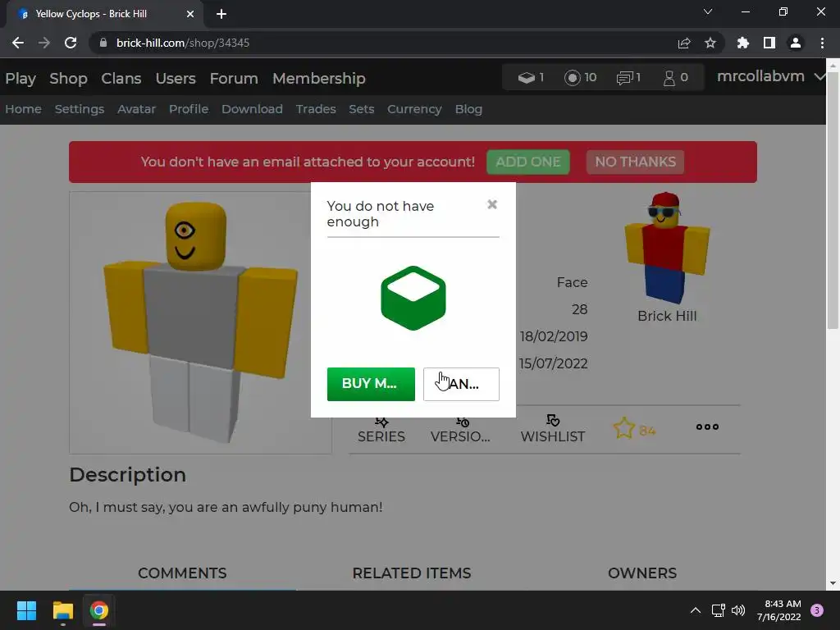
Task: Open the Play menu
Action: [21, 78]
